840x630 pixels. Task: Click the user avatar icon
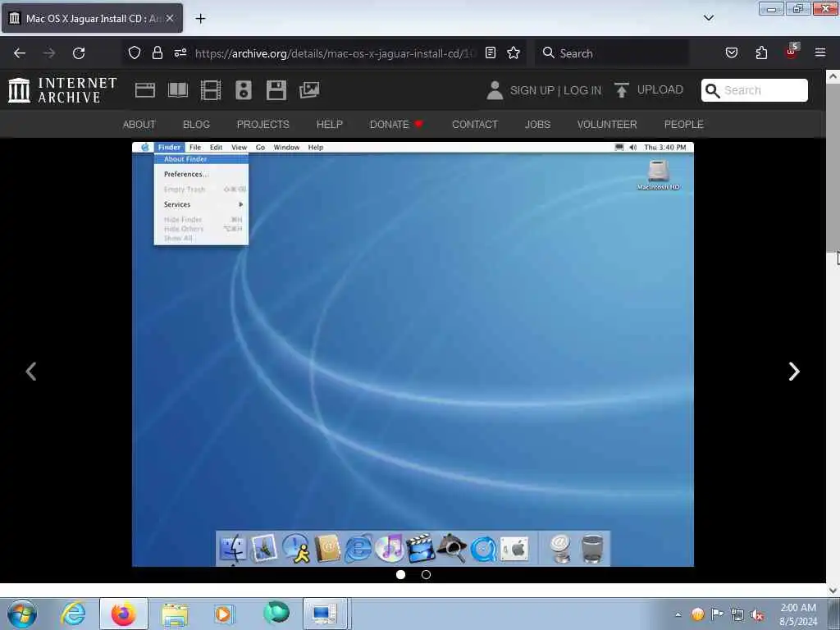click(495, 90)
